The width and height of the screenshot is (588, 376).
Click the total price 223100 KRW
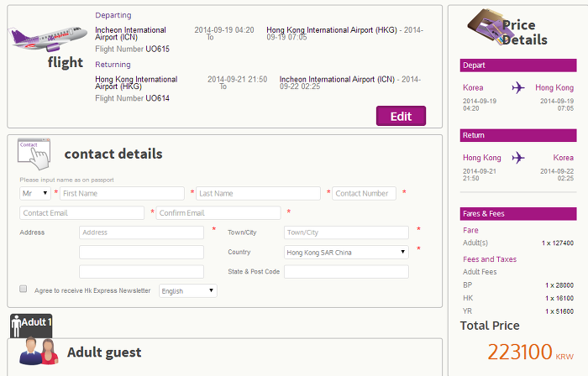[x=530, y=352]
